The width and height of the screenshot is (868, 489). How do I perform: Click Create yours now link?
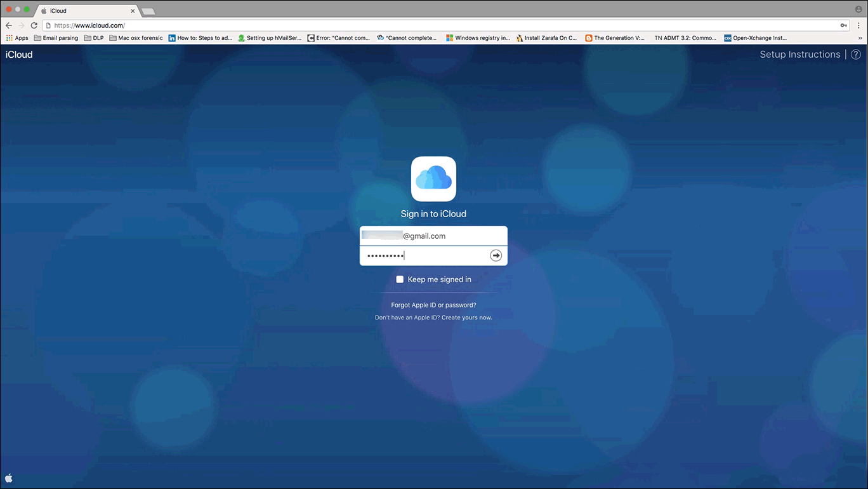(467, 318)
